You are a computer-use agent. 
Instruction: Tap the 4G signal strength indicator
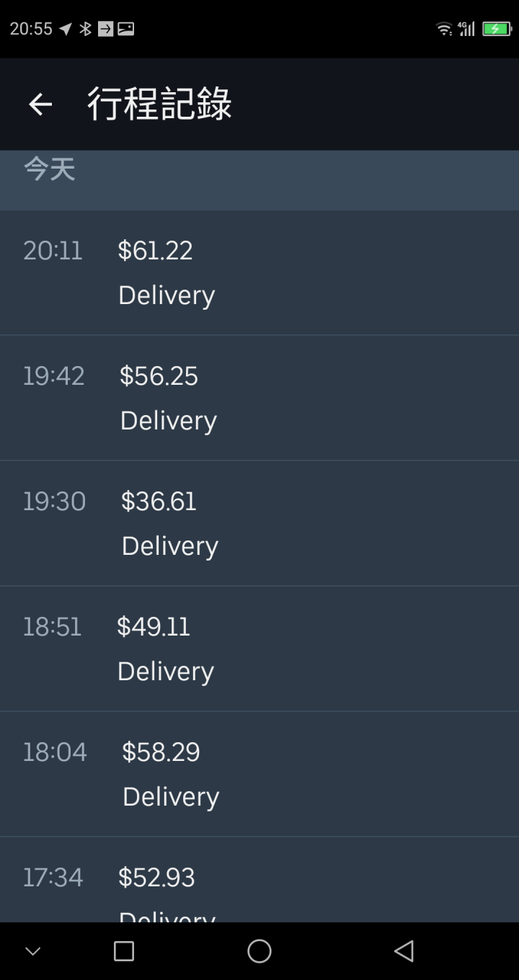pos(466,29)
